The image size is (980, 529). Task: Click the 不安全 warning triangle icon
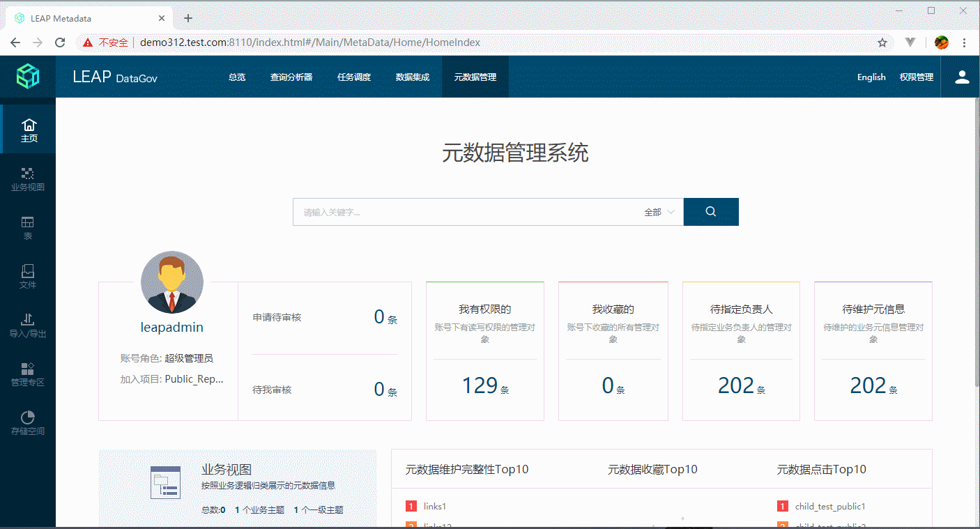[x=88, y=43]
